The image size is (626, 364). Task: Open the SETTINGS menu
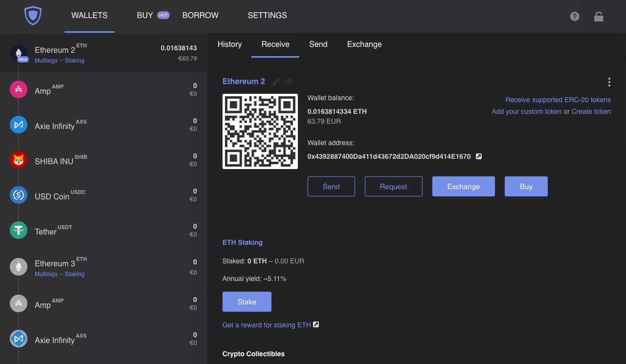tap(268, 16)
